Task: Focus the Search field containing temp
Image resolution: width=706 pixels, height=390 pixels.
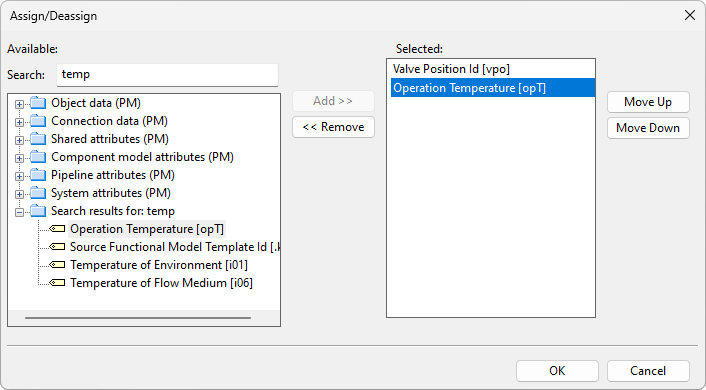Action: 167,74
